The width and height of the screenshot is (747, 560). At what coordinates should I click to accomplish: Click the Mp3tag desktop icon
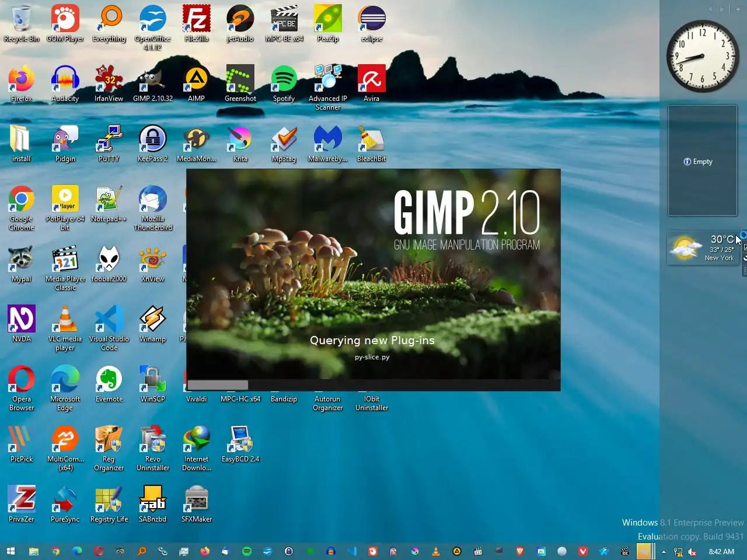click(284, 143)
